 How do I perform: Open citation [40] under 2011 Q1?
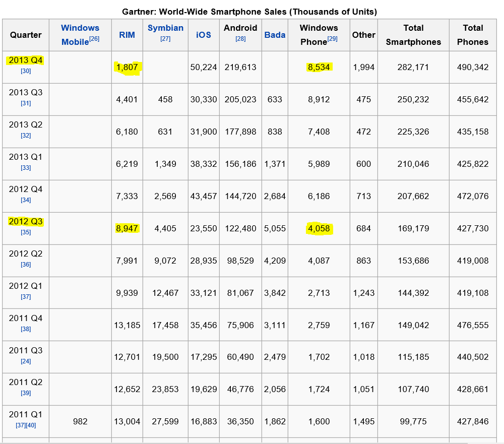pos(31,425)
